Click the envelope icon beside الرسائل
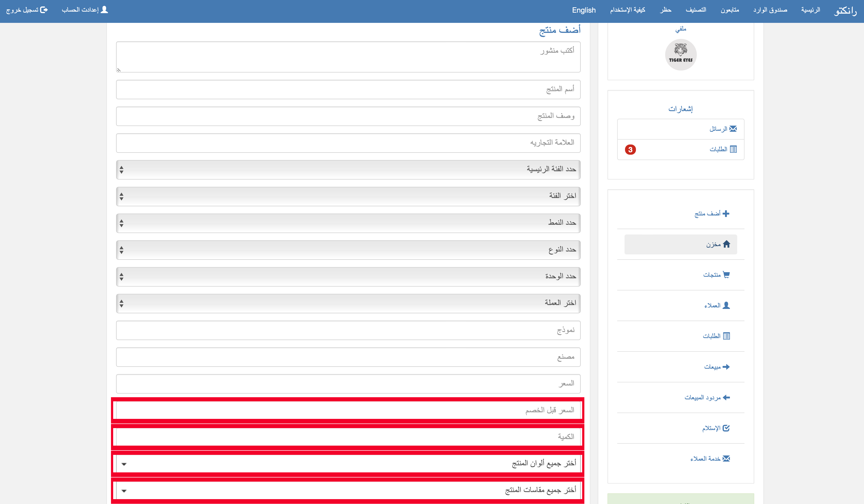 (733, 129)
